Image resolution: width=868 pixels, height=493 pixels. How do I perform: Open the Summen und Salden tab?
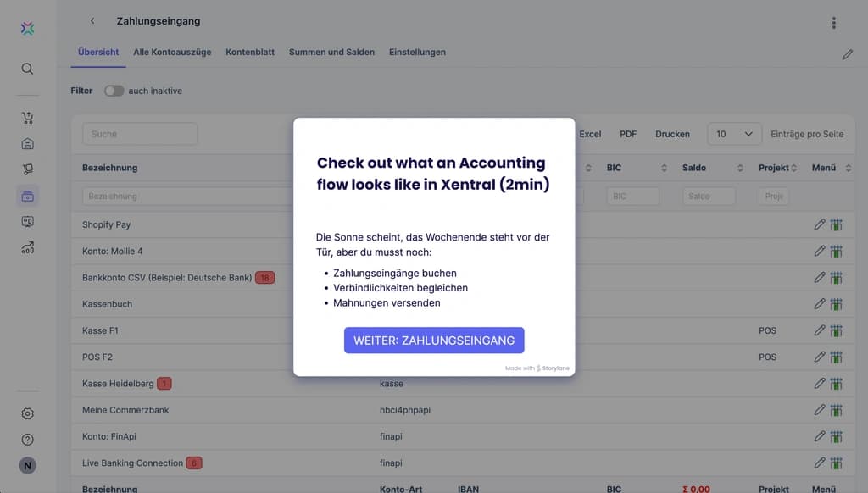331,52
